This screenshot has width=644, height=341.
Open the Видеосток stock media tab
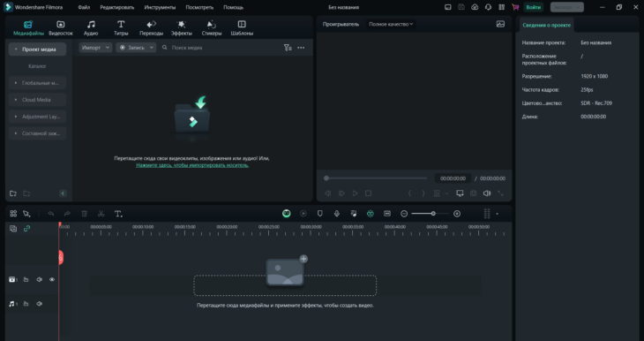click(x=60, y=28)
